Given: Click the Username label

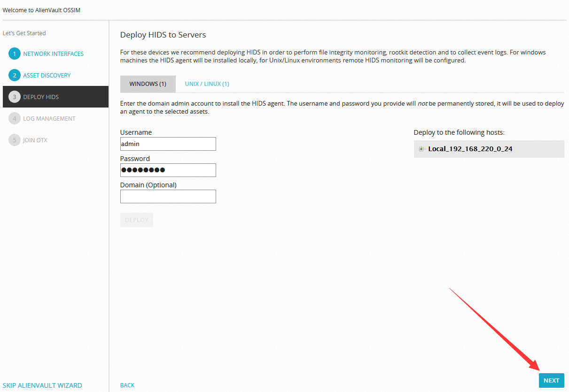Looking at the screenshot, I should pos(136,132).
